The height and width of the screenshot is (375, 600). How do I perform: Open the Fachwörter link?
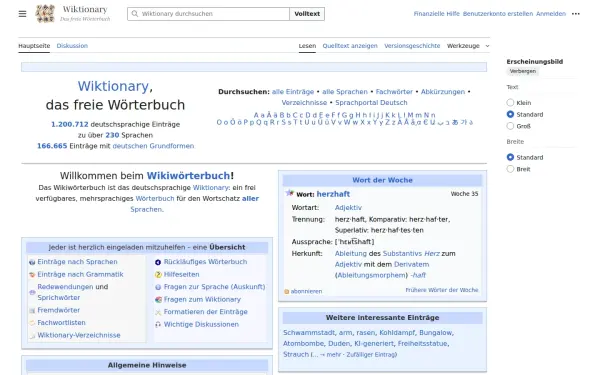pos(394,92)
